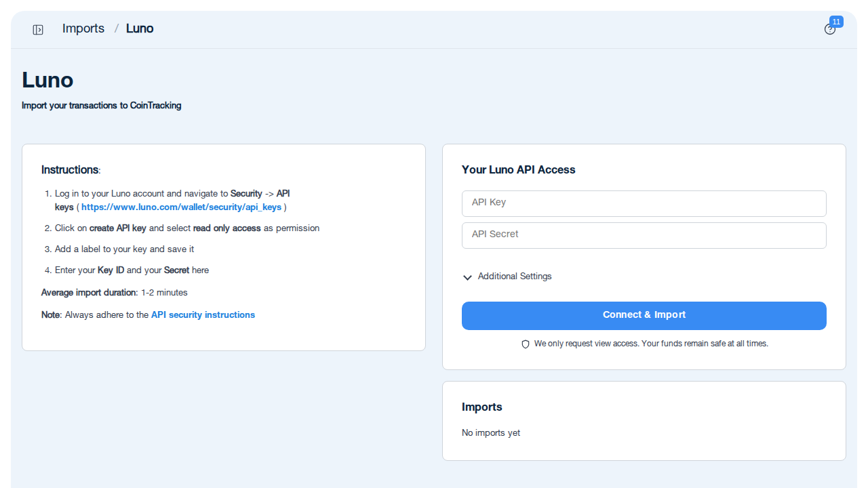
Task: Click the 'No imports yet' text
Action: point(491,433)
